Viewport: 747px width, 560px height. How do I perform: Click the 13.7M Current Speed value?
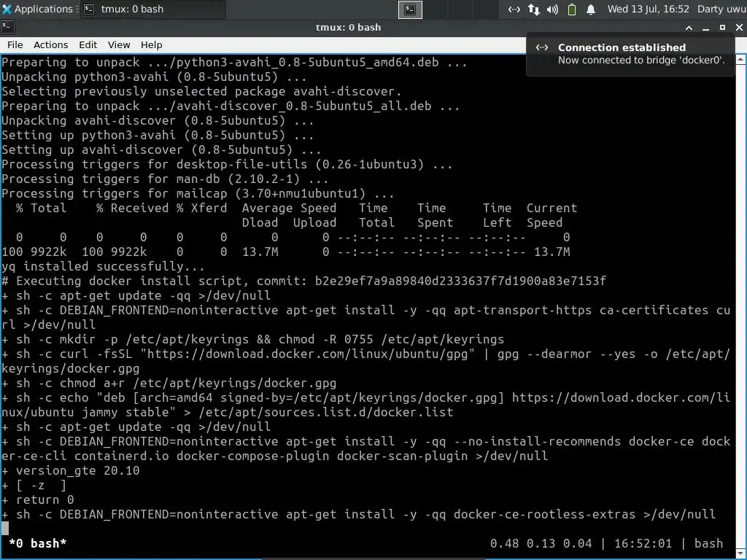[x=551, y=252]
